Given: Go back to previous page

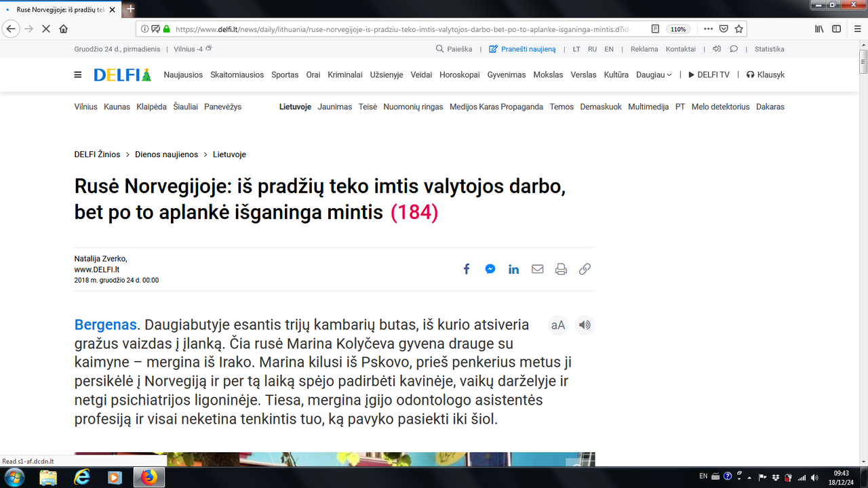Looking at the screenshot, I should [x=11, y=29].
